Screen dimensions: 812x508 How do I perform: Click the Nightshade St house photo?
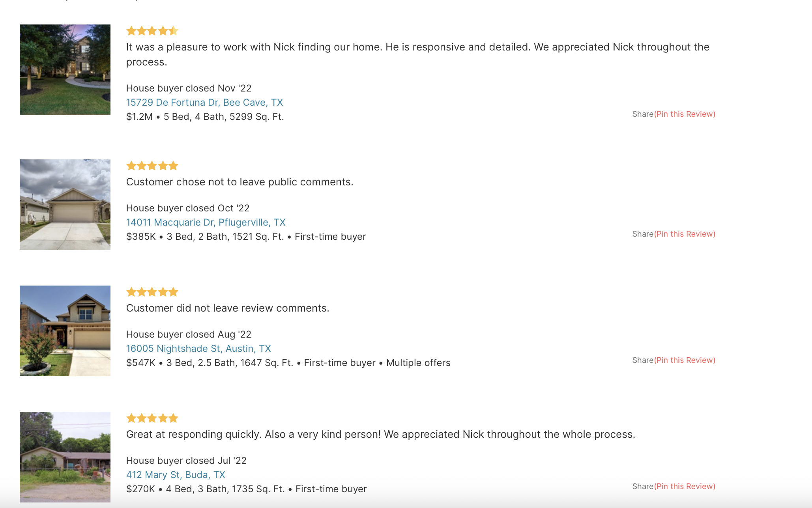pyautogui.click(x=65, y=331)
